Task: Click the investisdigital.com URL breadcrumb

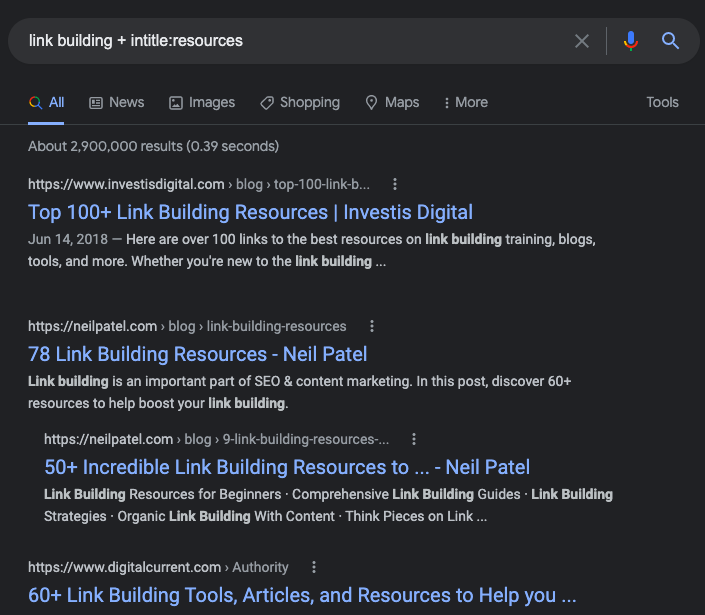Action: pyautogui.click(x=199, y=184)
